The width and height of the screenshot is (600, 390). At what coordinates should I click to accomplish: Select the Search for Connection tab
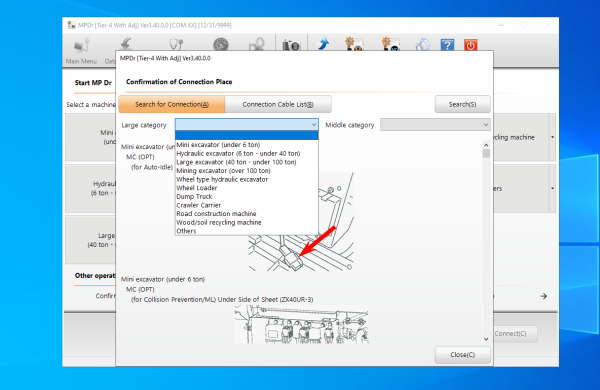point(172,104)
